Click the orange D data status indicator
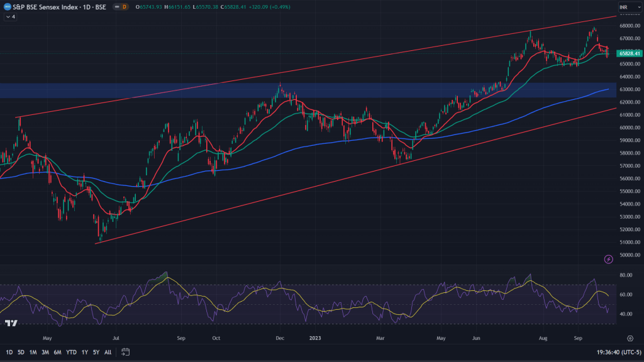Viewport: 644px width, 362px height. 124,7
